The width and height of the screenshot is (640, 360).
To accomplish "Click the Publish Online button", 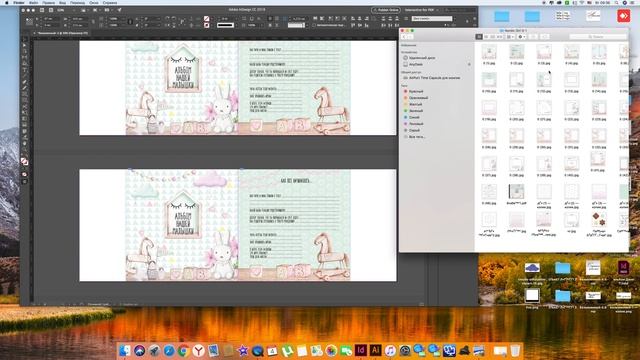I will click(x=386, y=10).
